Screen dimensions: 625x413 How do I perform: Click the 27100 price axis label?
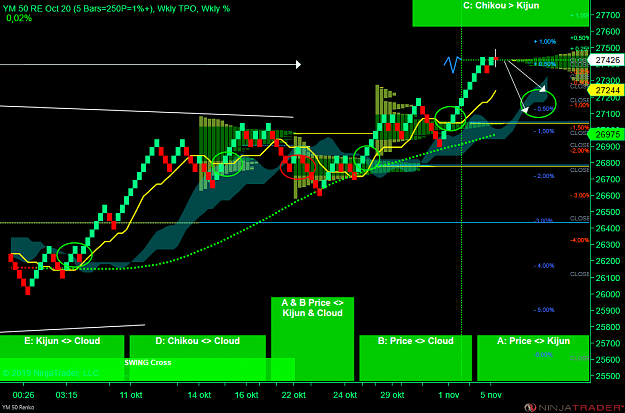tap(607, 114)
